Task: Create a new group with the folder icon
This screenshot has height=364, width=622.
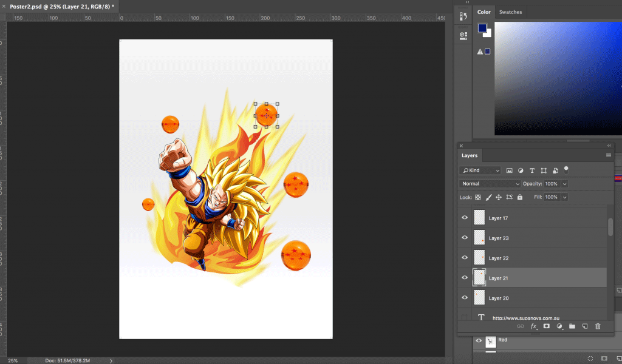Action: click(x=572, y=326)
